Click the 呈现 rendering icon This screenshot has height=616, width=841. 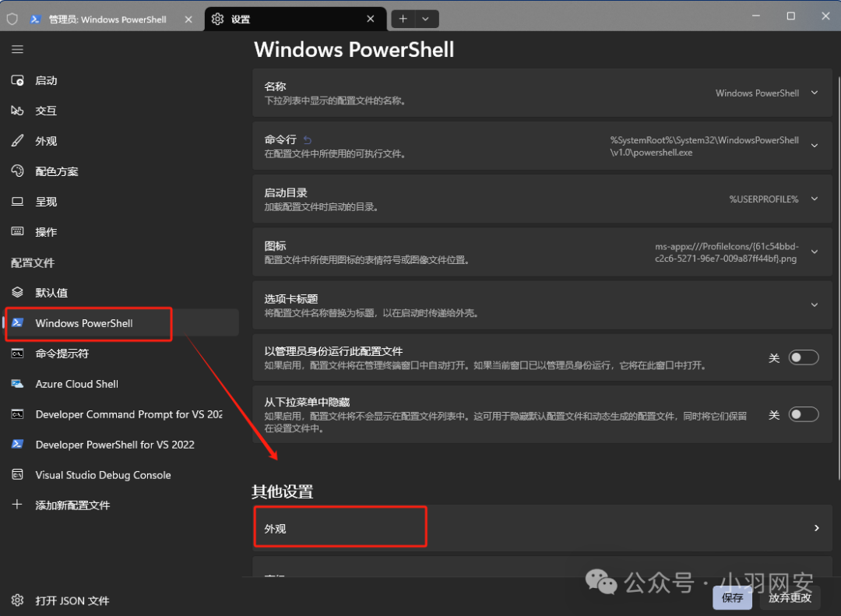pos(17,201)
